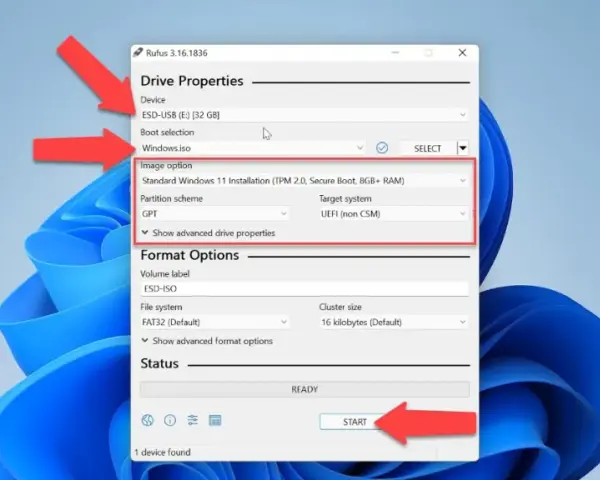Click the Rufus title bar app icon
This screenshot has height=480, width=600.
tap(138, 52)
